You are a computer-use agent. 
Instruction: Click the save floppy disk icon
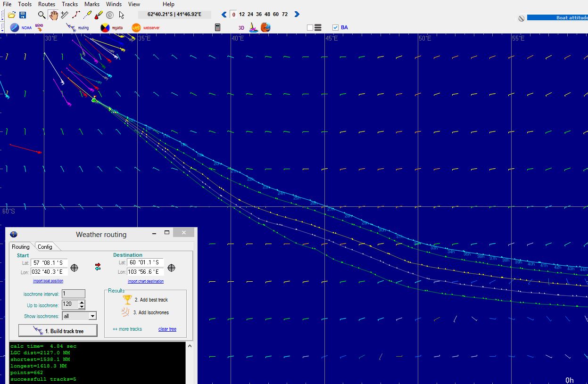coord(23,15)
